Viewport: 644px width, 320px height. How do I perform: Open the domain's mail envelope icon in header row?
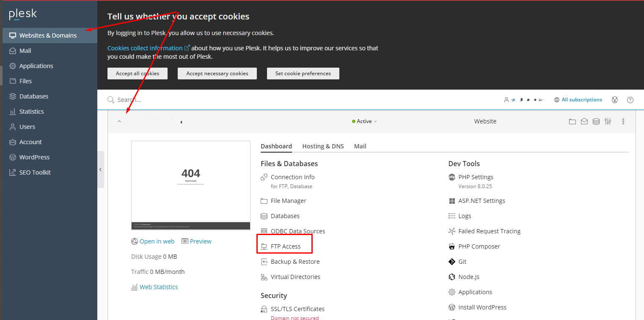(584, 121)
